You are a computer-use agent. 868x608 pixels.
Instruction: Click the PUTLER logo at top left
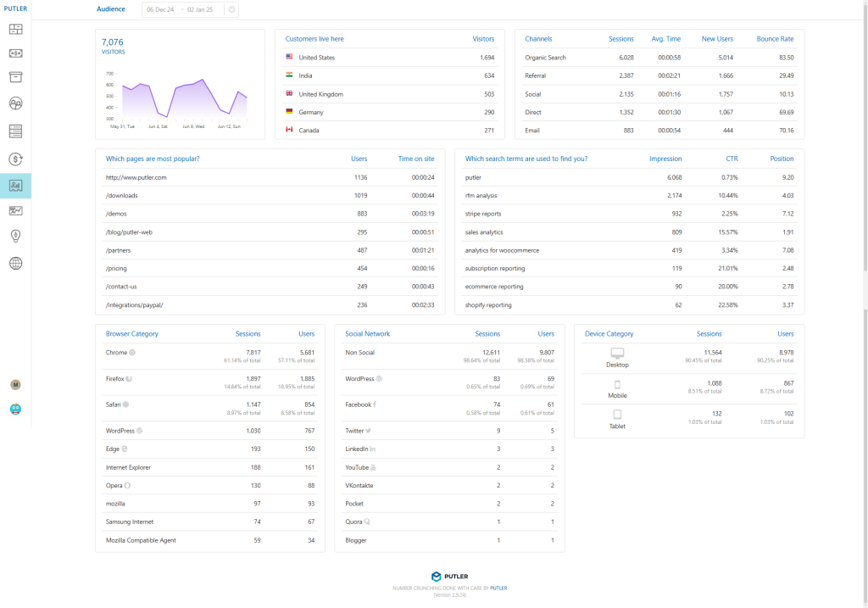pyautogui.click(x=15, y=8)
